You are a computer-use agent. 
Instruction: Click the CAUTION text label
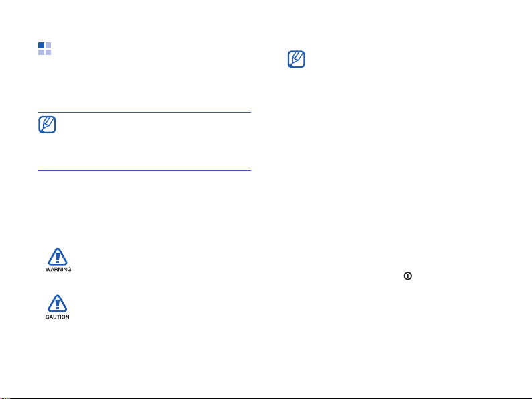[x=57, y=317]
